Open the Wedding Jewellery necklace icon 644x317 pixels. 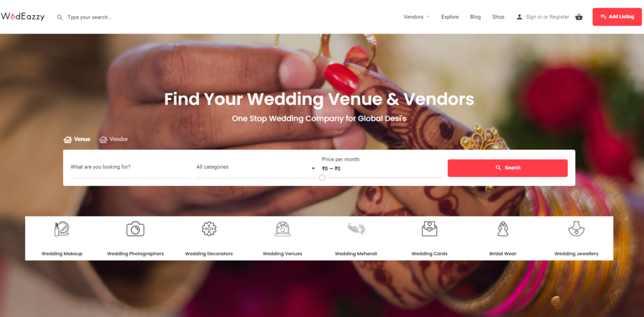click(576, 229)
